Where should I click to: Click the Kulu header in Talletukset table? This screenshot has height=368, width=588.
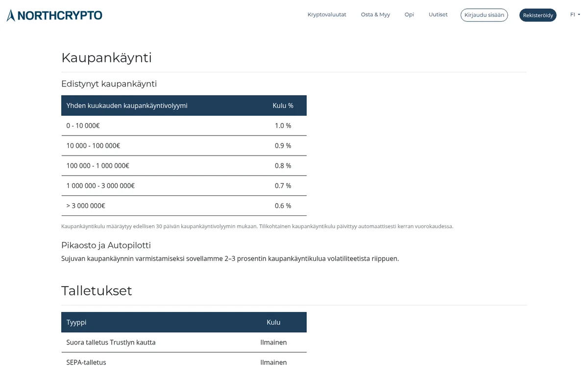tap(273, 322)
